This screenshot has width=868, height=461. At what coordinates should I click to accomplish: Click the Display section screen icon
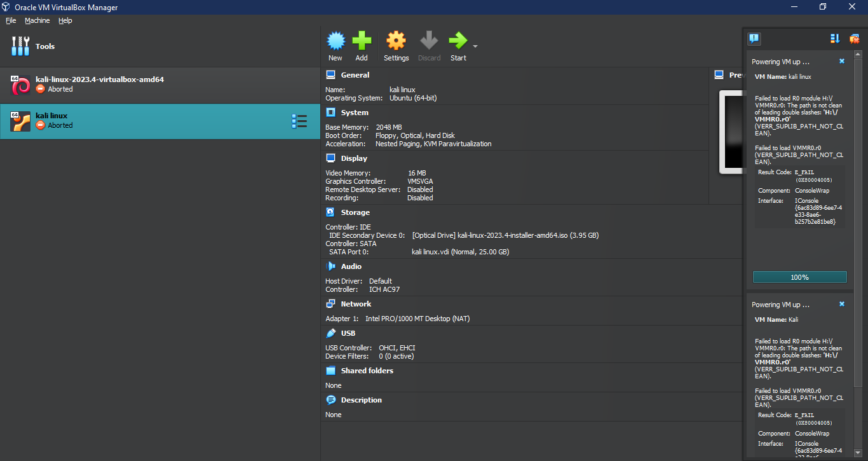(330, 158)
